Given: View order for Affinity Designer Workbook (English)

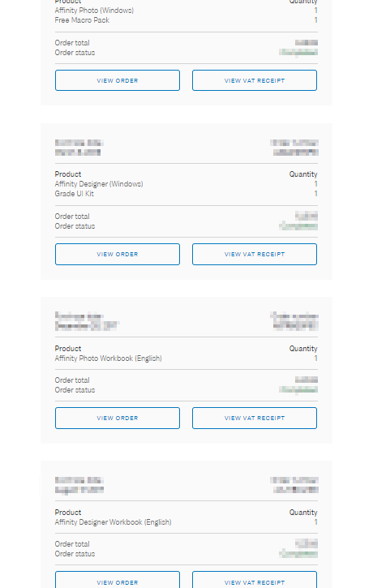Looking at the screenshot, I should coord(118,581).
